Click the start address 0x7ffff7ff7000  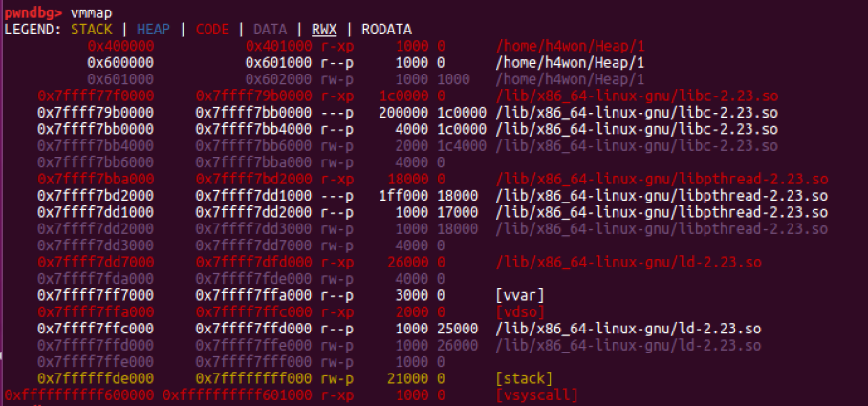96,295
